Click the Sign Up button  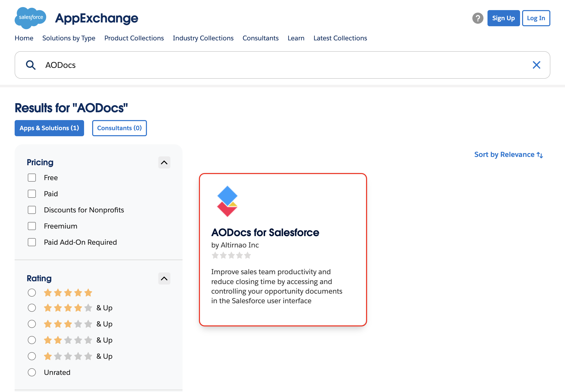click(503, 18)
